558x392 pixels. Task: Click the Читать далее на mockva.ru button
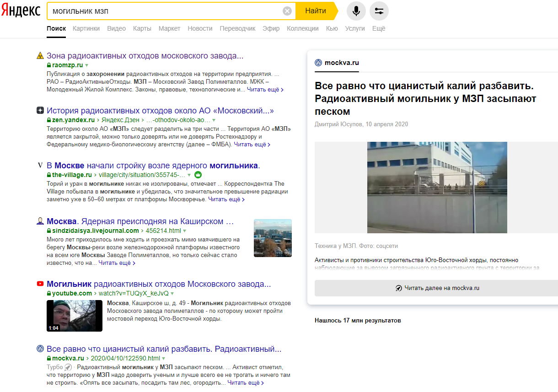pyautogui.click(x=436, y=288)
